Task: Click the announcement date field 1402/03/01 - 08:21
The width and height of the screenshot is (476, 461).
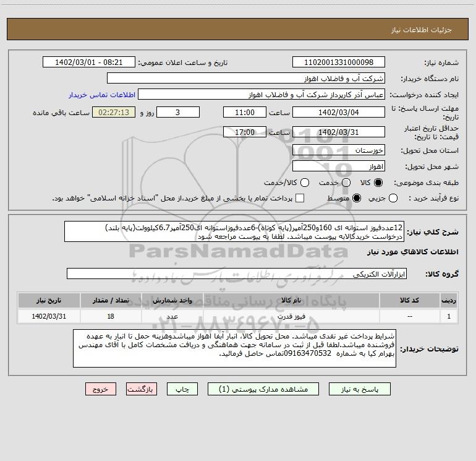Action: pos(88,62)
